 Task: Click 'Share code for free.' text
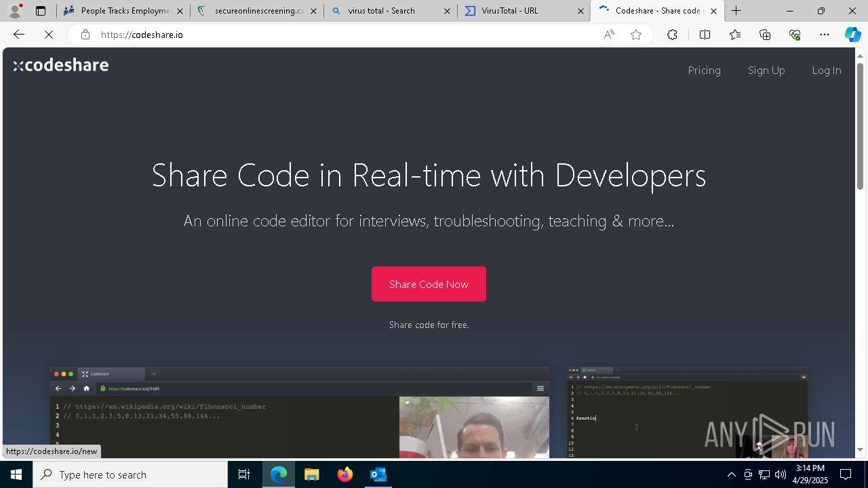click(429, 325)
